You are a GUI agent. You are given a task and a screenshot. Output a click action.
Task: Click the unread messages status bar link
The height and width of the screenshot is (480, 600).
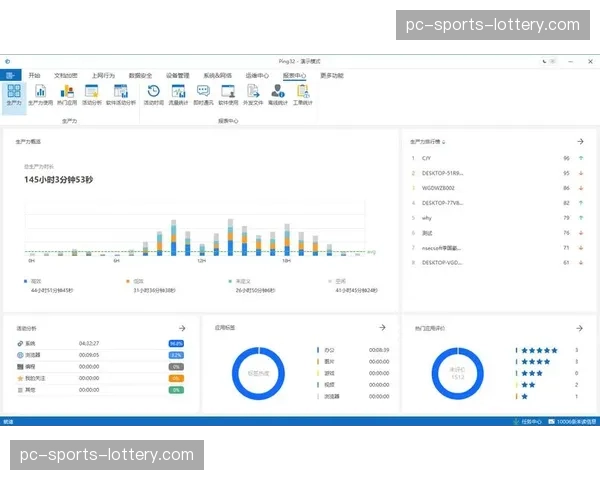[573, 422]
